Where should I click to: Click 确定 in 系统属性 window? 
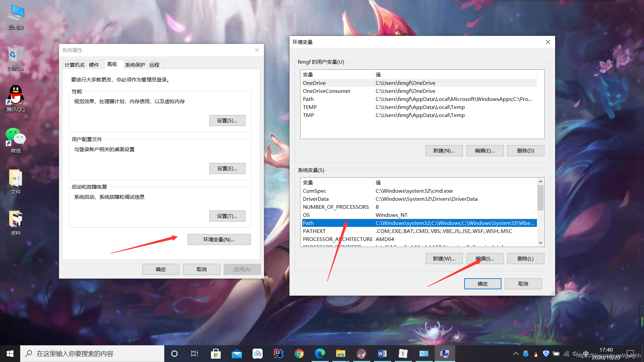click(161, 269)
